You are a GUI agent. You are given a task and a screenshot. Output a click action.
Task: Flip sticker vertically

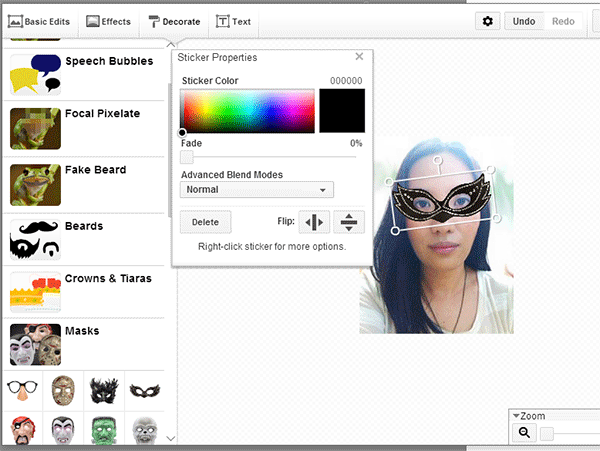349,222
